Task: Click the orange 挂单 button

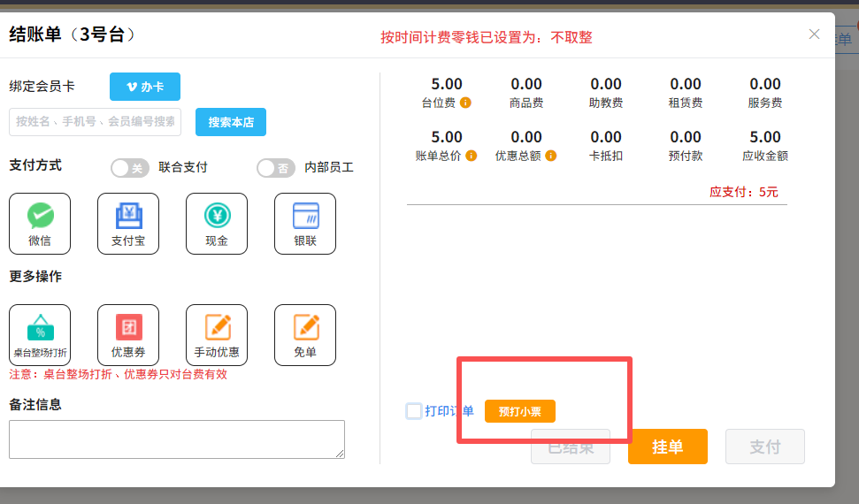Action: [x=668, y=447]
